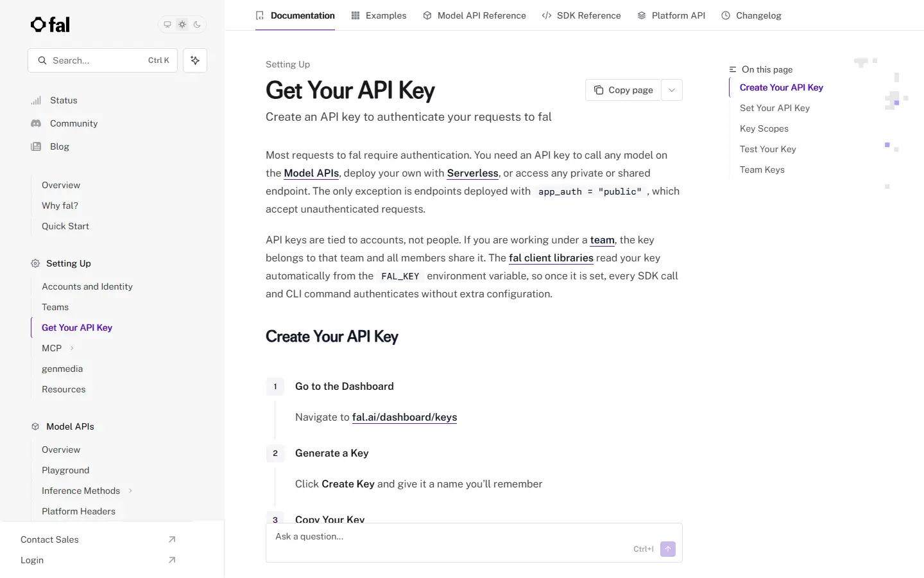Switch to light theme sun icon
Image resolution: width=924 pixels, height=578 pixels.
pyautogui.click(x=182, y=24)
